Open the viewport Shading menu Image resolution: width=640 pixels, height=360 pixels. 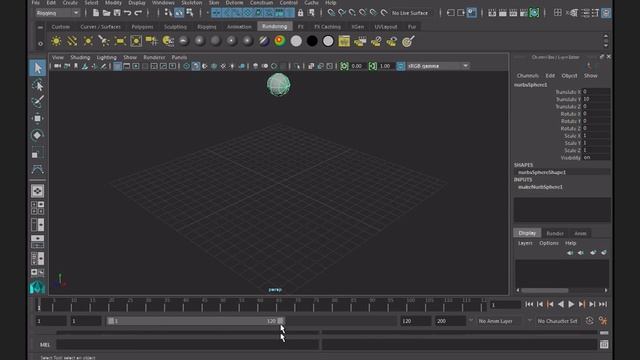[80, 58]
